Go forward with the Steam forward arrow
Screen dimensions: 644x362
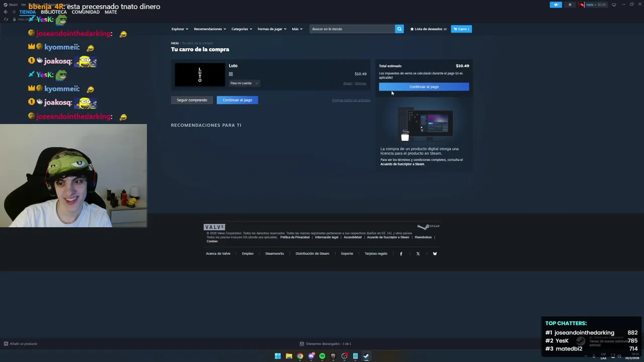click(x=14, y=12)
